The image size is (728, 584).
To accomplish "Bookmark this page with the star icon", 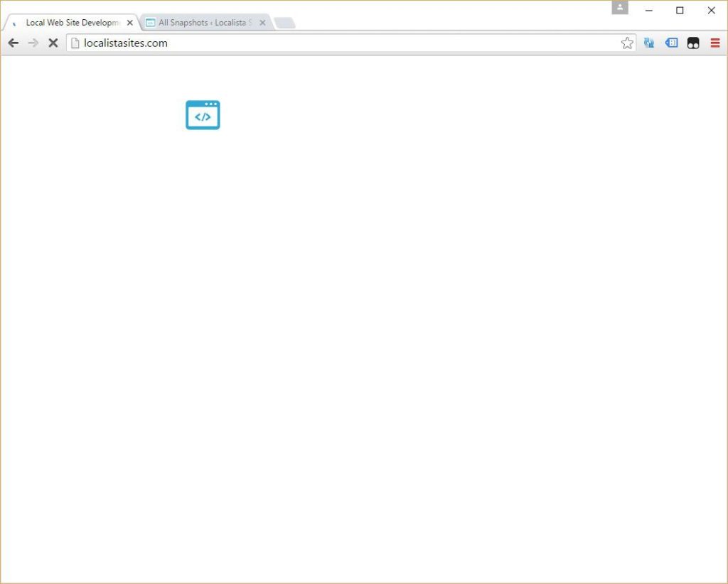I will point(626,43).
